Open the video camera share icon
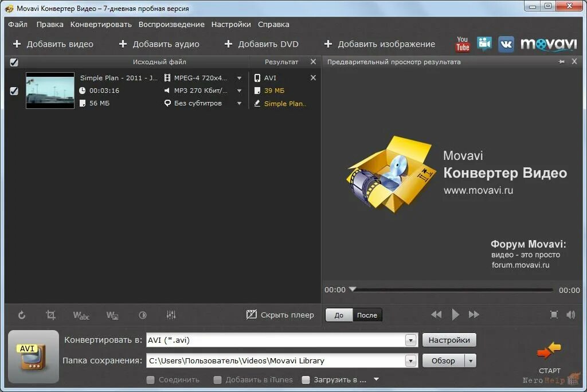This screenshot has height=392, width=587. [x=484, y=44]
